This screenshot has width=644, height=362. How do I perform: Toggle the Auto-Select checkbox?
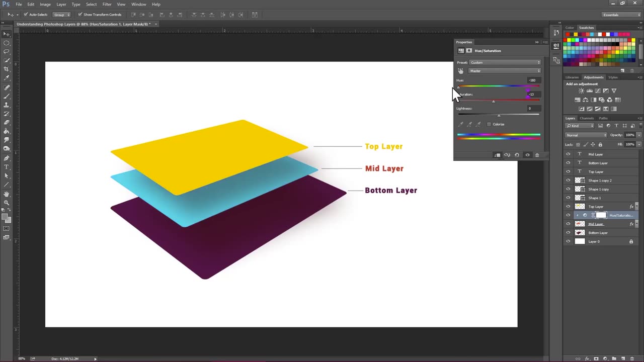(26, 15)
